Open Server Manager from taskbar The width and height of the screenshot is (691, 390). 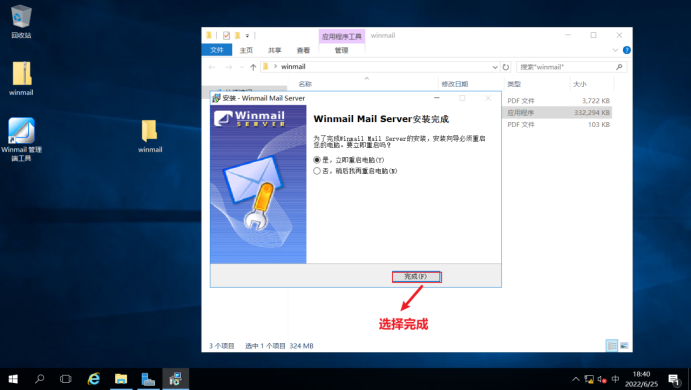148,379
